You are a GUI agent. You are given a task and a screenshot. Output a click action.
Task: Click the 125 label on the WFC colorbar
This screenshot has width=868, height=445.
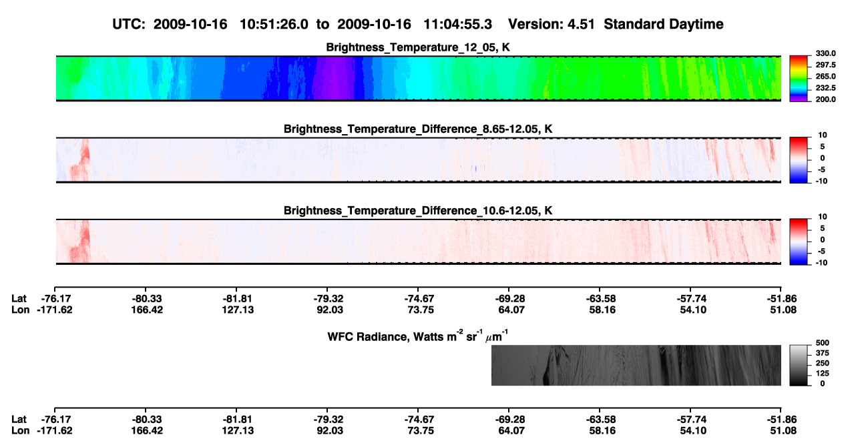tap(821, 373)
